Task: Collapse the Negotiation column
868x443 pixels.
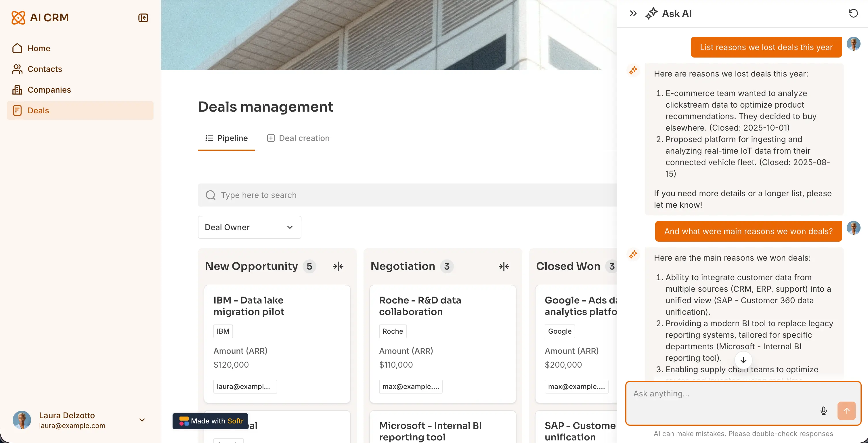Action: (x=504, y=266)
